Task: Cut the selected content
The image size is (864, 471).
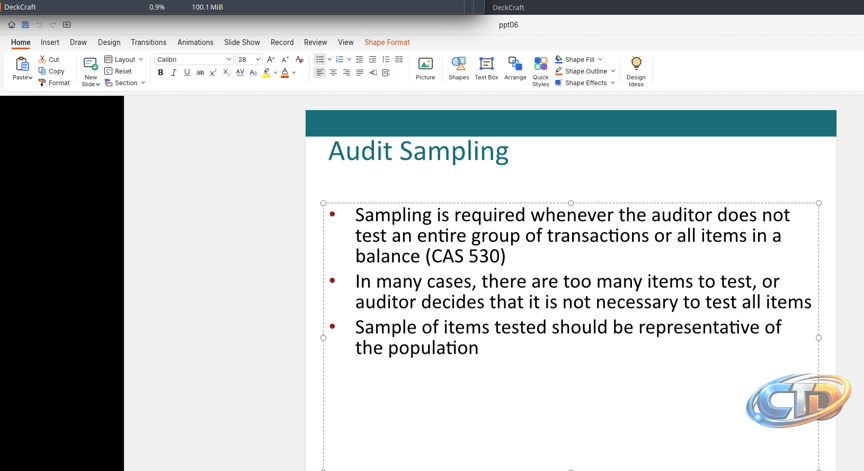Action: coord(48,59)
